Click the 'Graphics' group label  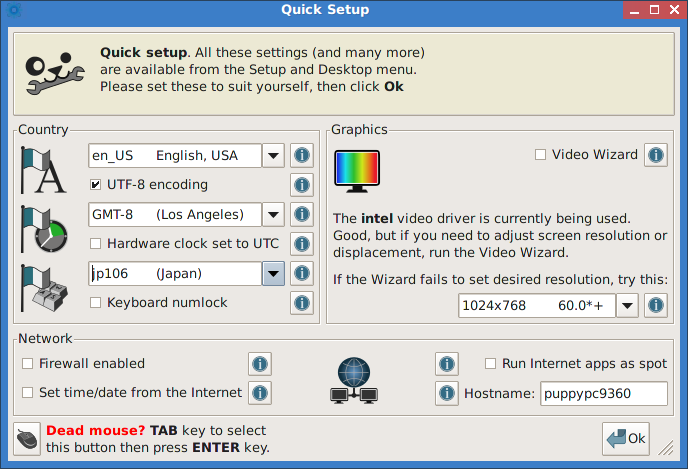(x=359, y=129)
